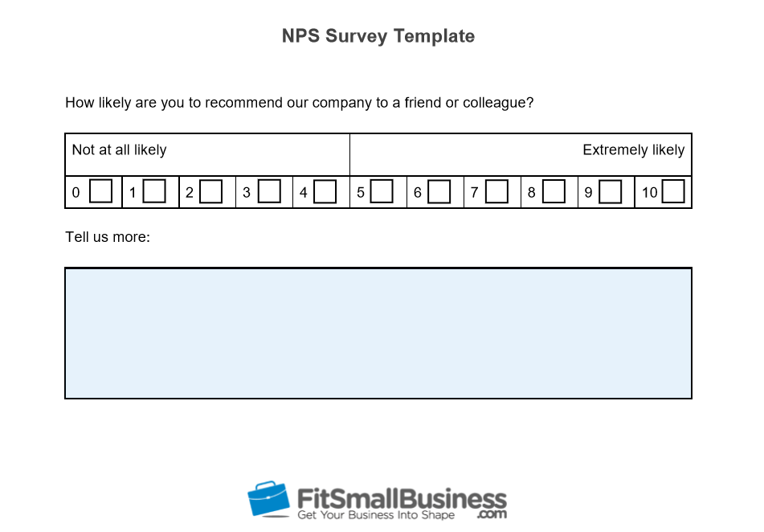This screenshot has height=532, width=764.
Task: Click the recommend our company question text
Action: 300,103
